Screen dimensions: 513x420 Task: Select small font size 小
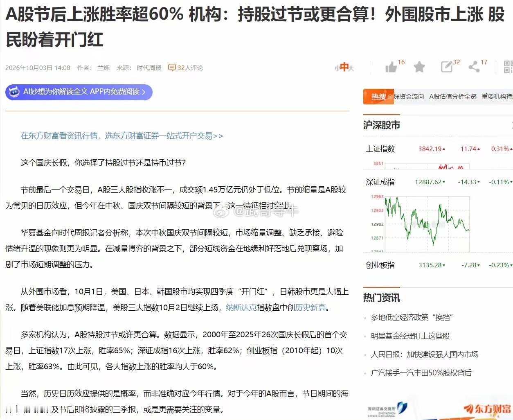[337, 68]
